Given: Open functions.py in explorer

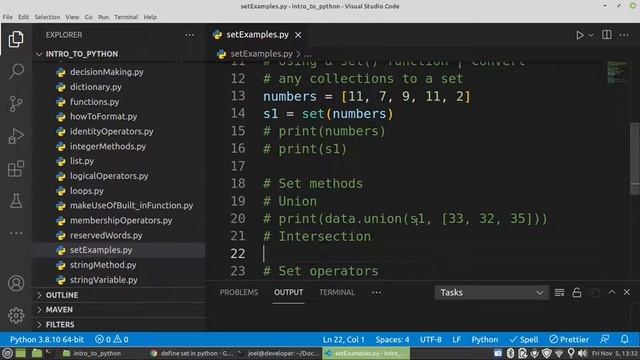Looking at the screenshot, I should [94, 102].
